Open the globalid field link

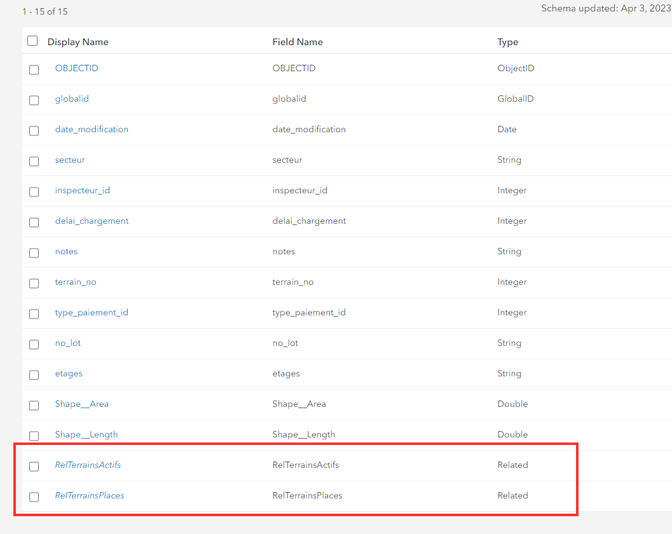(x=72, y=99)
